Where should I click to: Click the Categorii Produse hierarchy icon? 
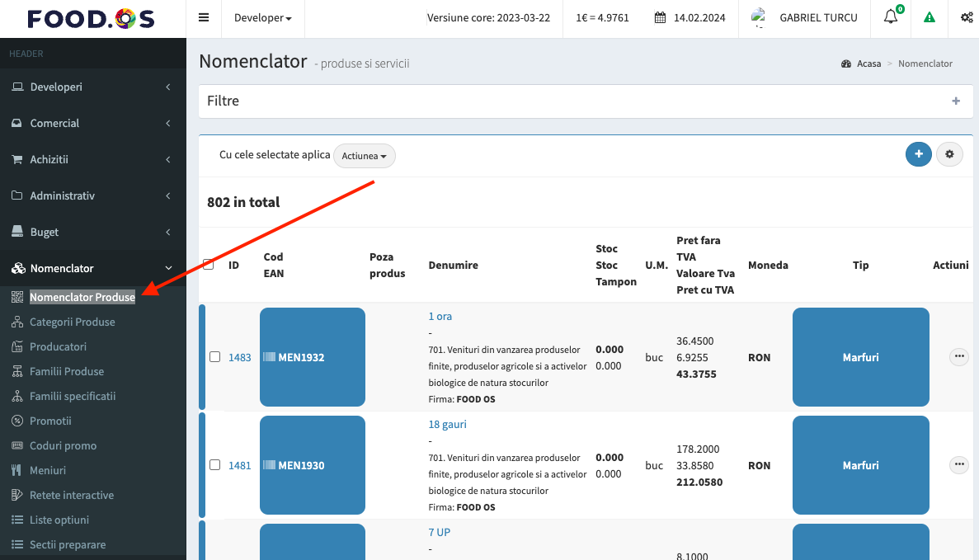click(x=16, y=322)
